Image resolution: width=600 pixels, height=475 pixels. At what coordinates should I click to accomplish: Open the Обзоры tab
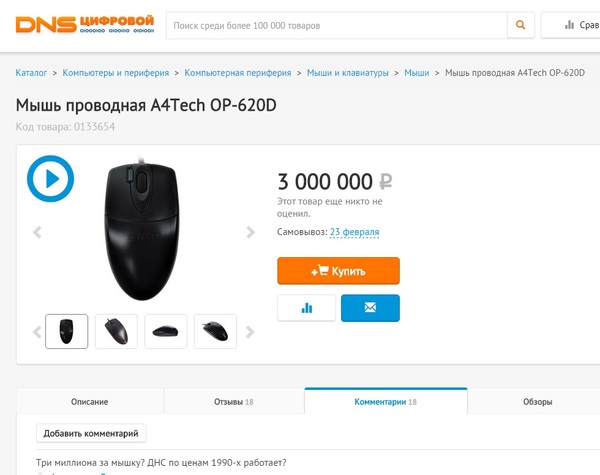[536, 402]
